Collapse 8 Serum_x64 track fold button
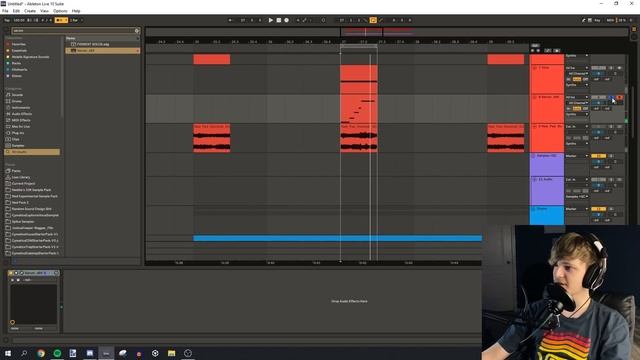 point(534,97)
